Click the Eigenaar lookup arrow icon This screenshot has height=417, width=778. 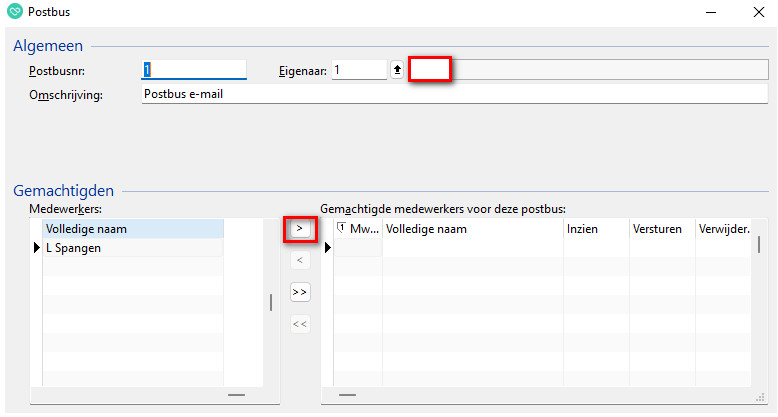pos(397,70)
